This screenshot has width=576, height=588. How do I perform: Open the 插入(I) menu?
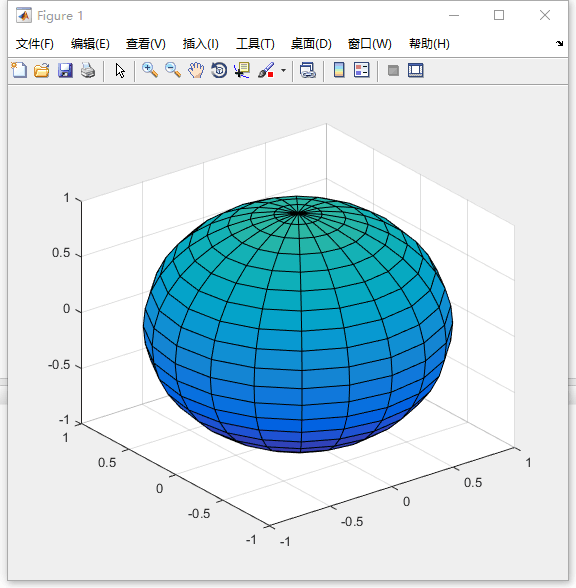coord(200,44)
